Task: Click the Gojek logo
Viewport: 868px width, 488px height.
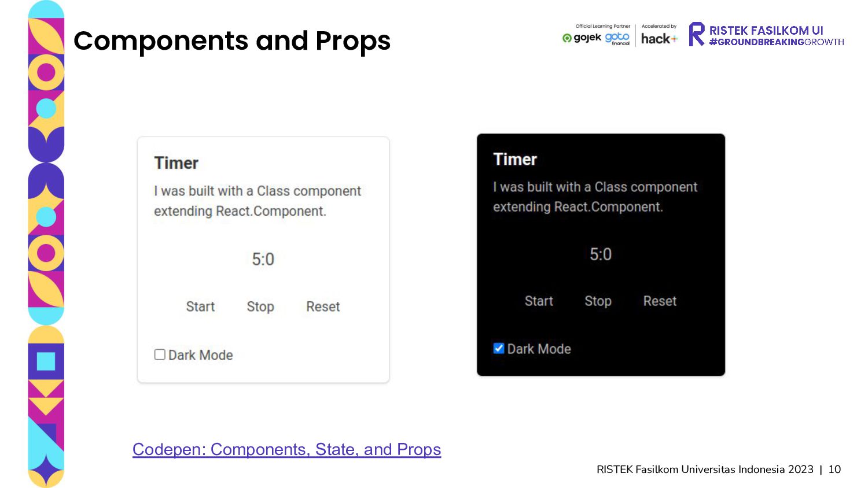Action: point(582,38)
